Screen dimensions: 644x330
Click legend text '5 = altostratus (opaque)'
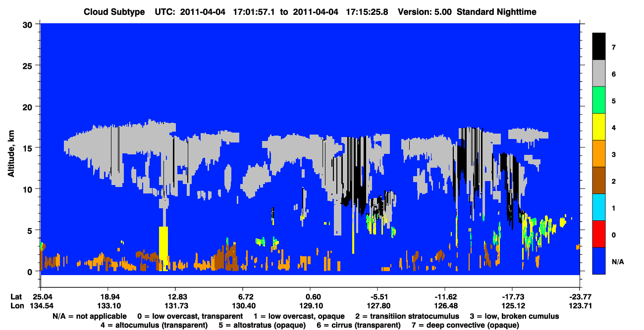264,325
